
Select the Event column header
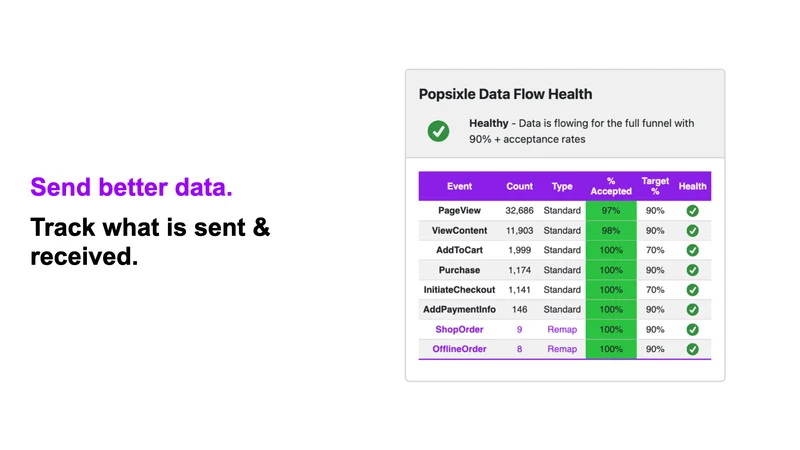pyautogui.click(x=459, y=186)
